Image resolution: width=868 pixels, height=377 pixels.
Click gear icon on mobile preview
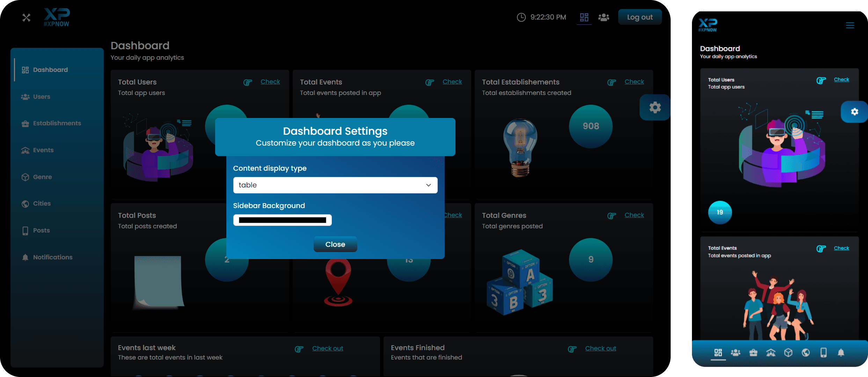(x=854, y=112)
